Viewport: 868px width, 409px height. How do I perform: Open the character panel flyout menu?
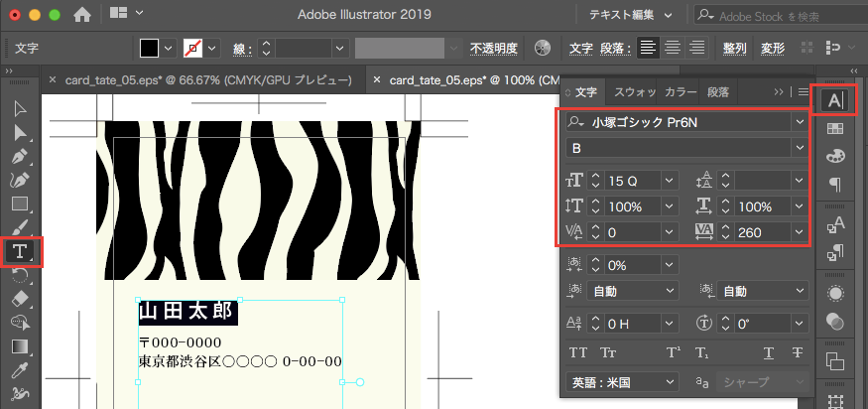click(804, 92)
